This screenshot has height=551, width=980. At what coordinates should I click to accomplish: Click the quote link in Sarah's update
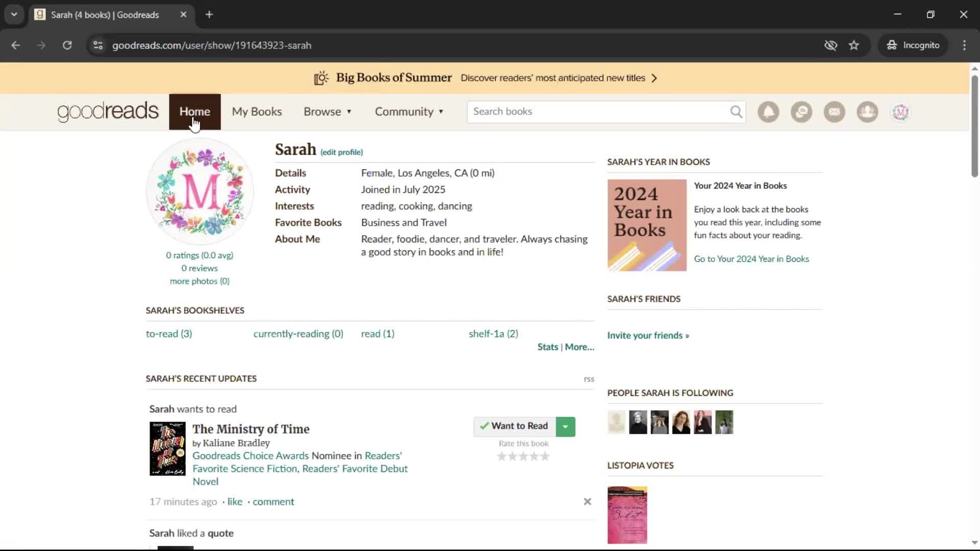[220, 533]
